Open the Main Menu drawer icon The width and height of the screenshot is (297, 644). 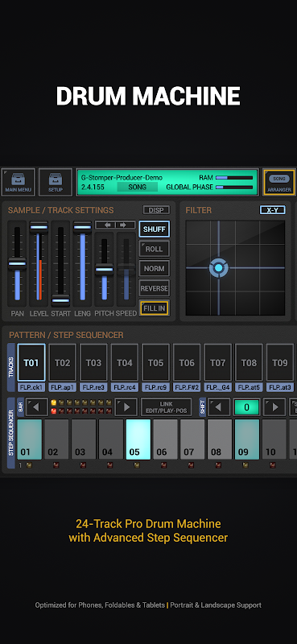click(18, 183)
